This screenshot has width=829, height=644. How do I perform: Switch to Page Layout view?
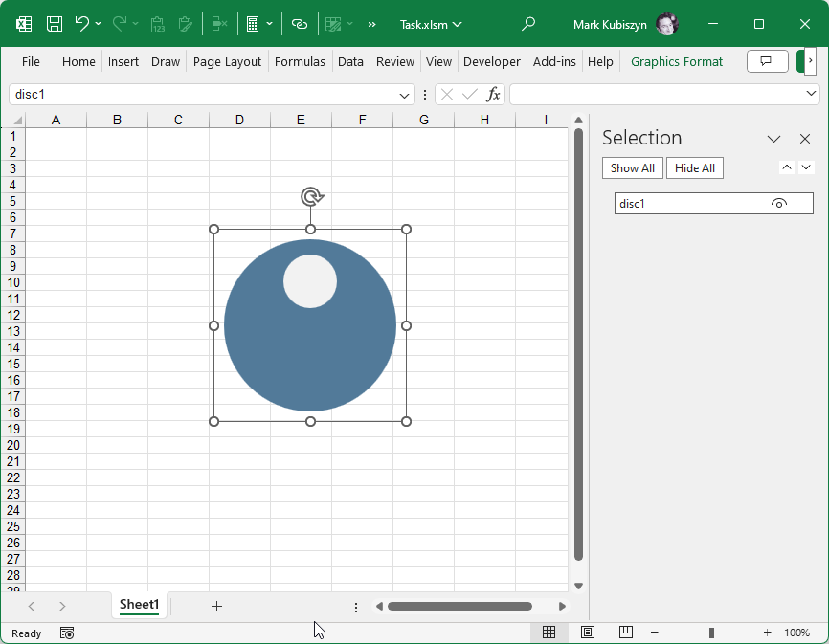(x=588, y=633)
